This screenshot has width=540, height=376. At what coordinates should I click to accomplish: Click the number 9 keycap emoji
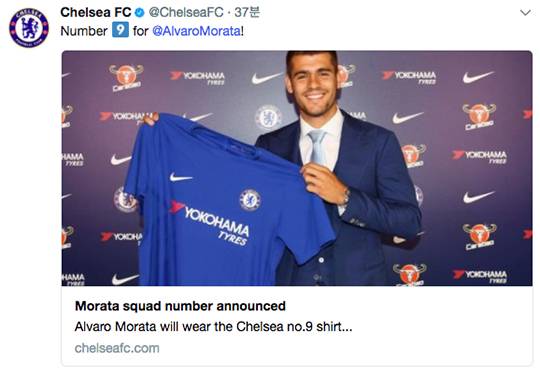120,30
